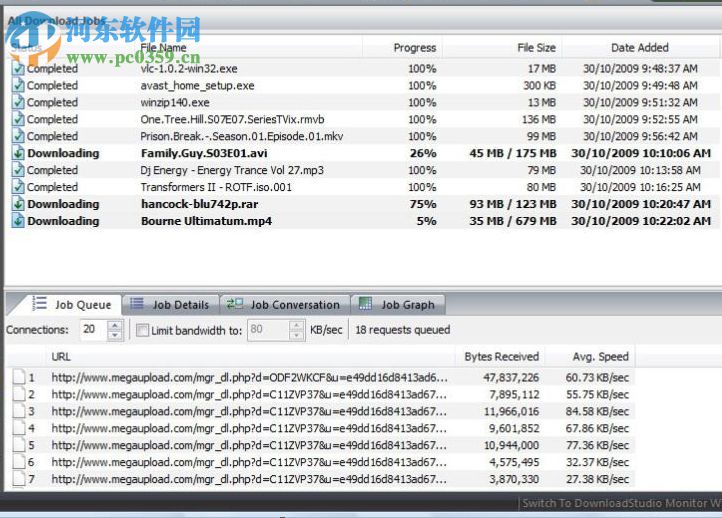Image resolution: width=722 pixels, height=518 pixels.
Task: Sort jobs by File Size column
Action: pyautogui.click(x=536, y=47)
